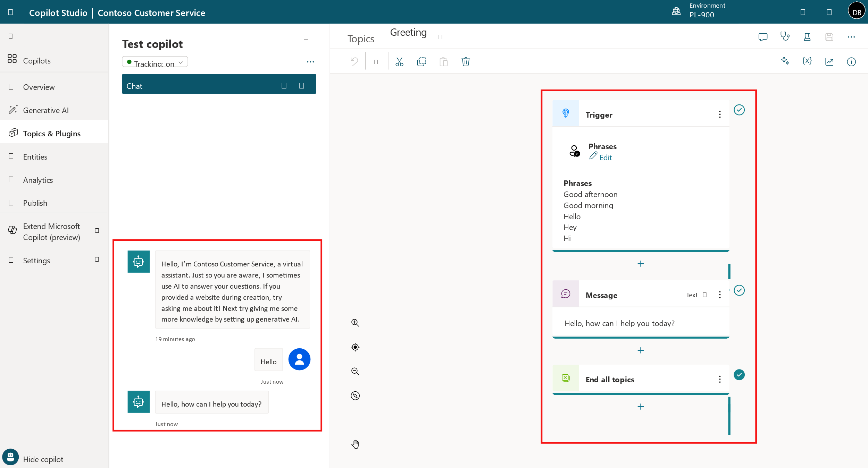This screenshot has height=468, width=868.
Task: Open the Message node Text type dropdown
Action: (696, 295)
